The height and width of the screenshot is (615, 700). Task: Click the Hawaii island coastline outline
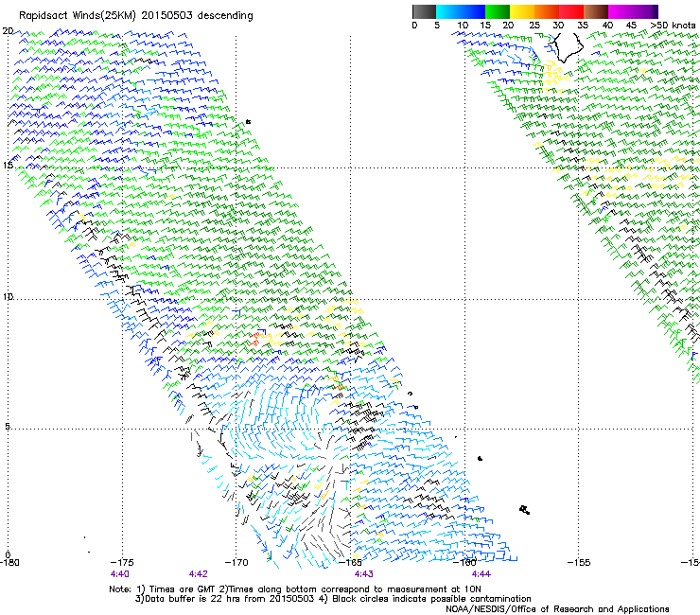click(567, 47)
